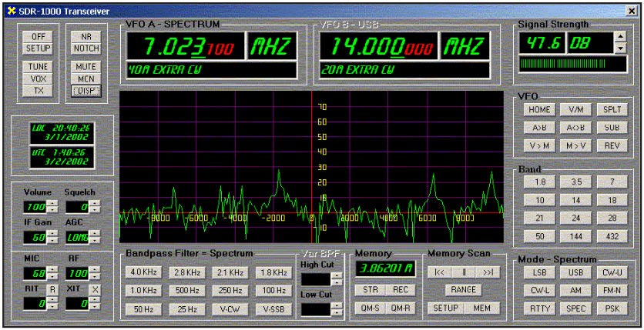The image size is (644, 330).
Task: Toggle the NOTCH filter button
Action: click(x=86, y=48)
